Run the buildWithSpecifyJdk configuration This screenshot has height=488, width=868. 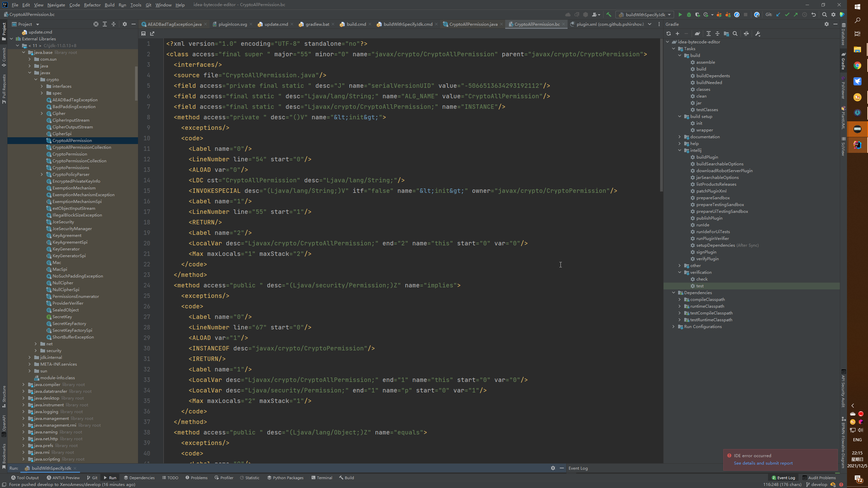(x=680, y=15)
